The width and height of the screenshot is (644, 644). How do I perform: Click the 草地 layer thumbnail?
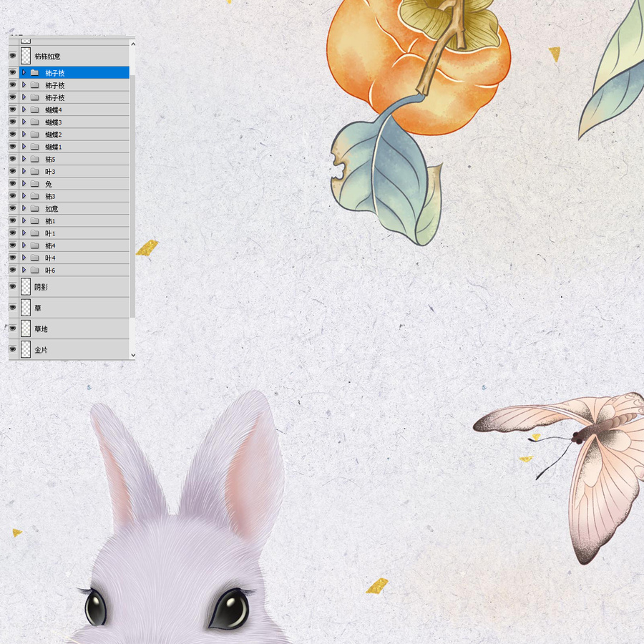(x=26, y=328)
